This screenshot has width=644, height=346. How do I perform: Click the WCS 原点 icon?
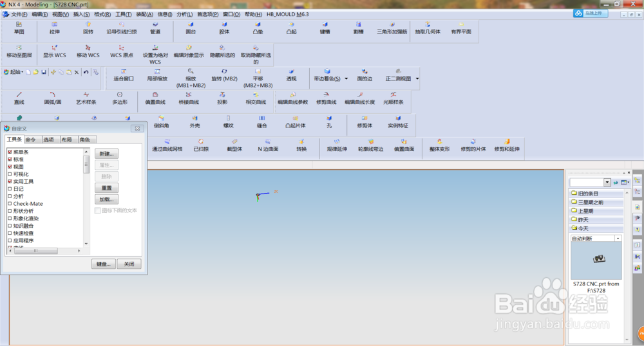(x=122, y=48)
